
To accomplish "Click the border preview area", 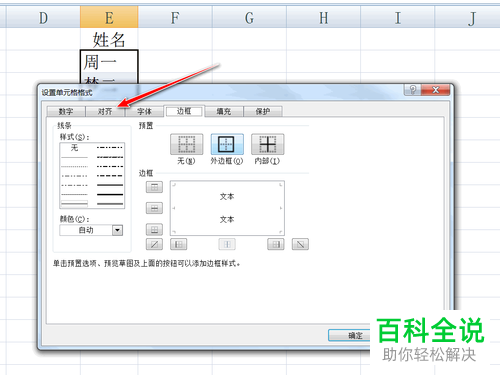I will (x=227, y=208).
